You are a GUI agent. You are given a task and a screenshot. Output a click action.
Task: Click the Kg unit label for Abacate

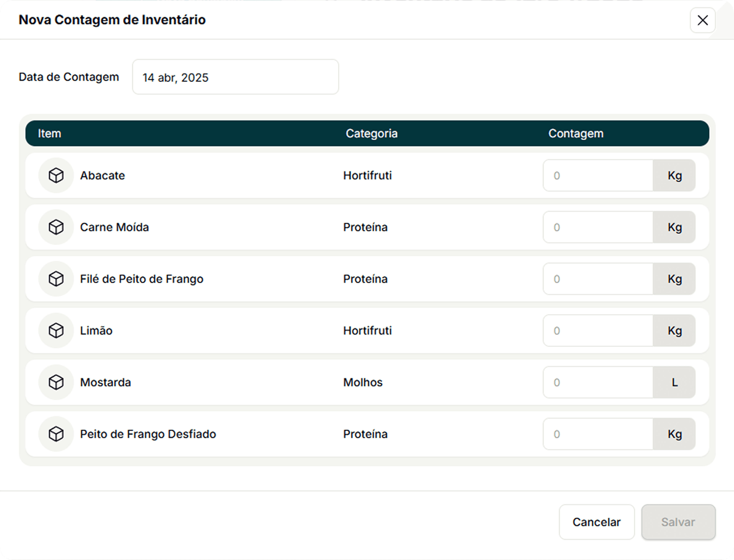click(674, 175)
